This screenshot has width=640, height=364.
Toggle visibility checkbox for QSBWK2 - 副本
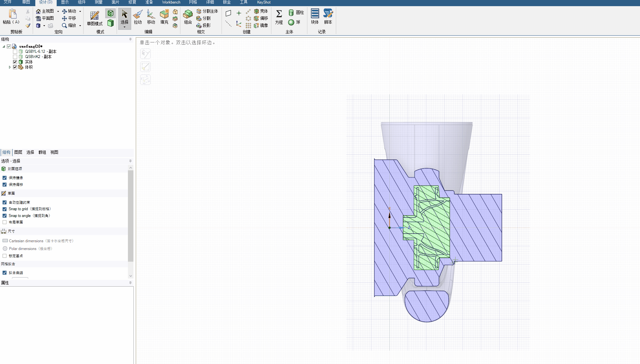[x=15, y=57]
